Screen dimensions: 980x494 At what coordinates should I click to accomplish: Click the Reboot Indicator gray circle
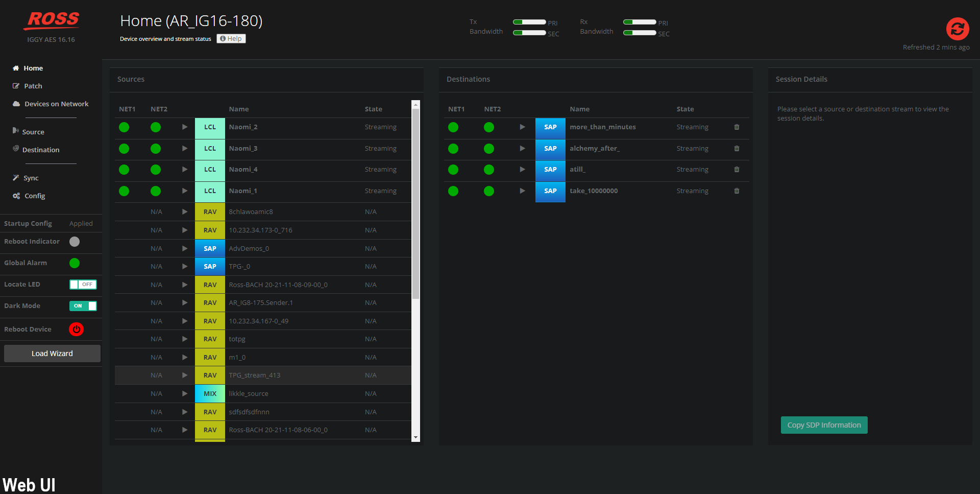pos(75,242)
